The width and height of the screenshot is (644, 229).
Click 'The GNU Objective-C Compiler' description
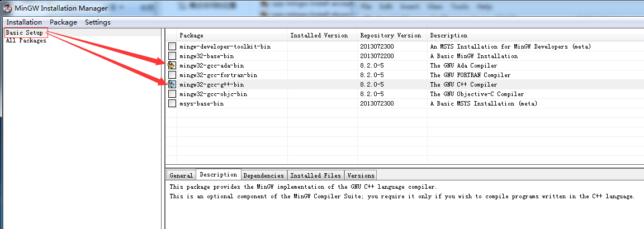tap(477, 94)
